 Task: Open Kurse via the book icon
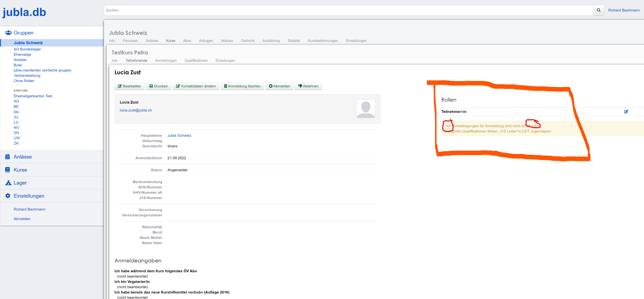click(8, 169)
